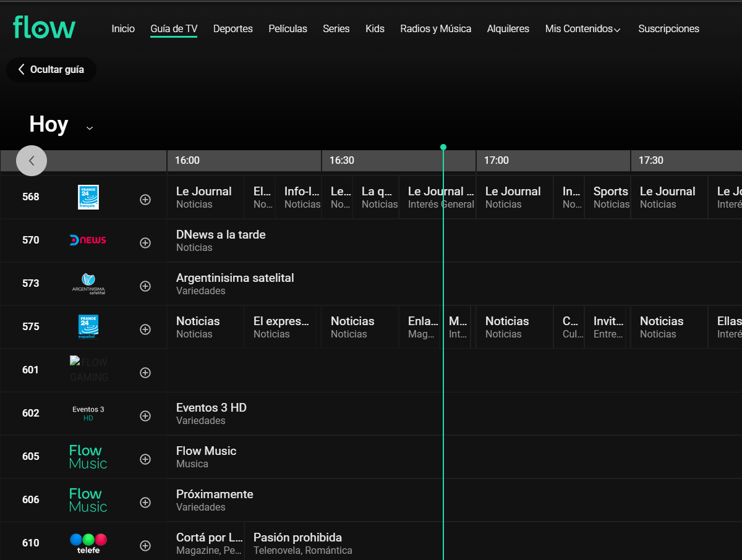Viewport: 742px width, 560px height.
Task: Click Ocultar guía button
Action: (51, 69)
